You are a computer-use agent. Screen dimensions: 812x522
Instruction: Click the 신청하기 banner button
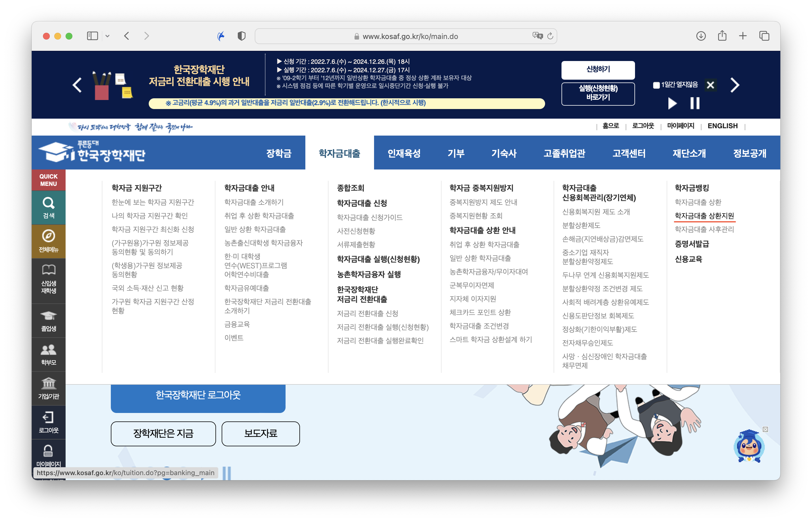coord(598,69)
